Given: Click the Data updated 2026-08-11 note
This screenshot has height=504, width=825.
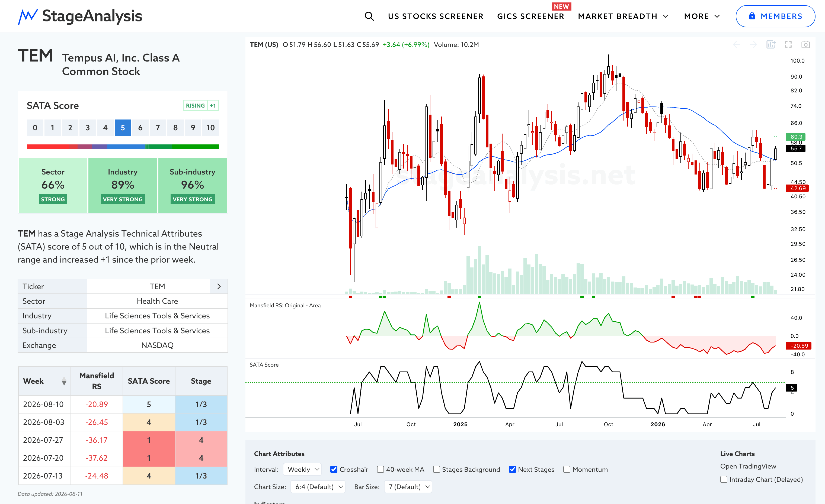Looking at the screenshot, I should 50,494.
